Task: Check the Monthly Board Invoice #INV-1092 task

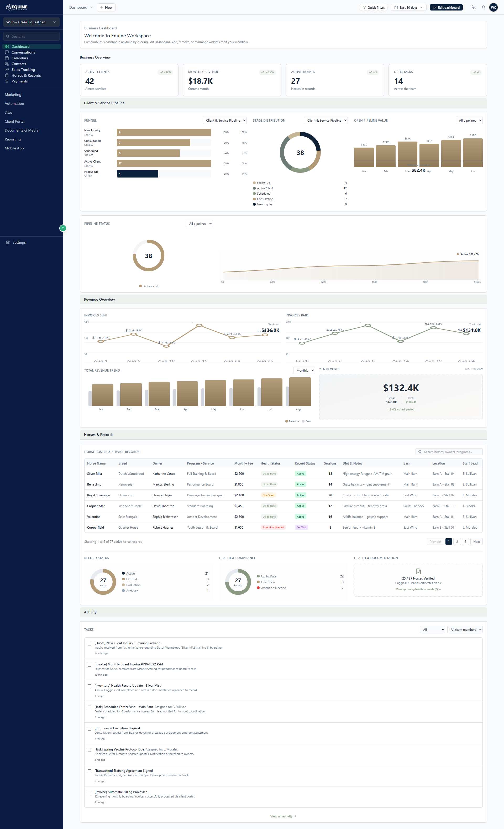Action: click(x=90, y=665)
